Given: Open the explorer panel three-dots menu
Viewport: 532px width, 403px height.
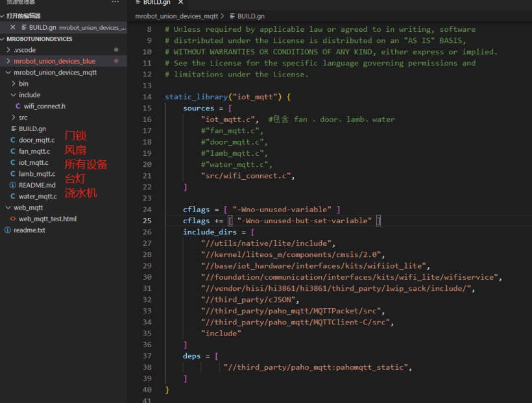Looking at the screenshot, I should point(115,3).
